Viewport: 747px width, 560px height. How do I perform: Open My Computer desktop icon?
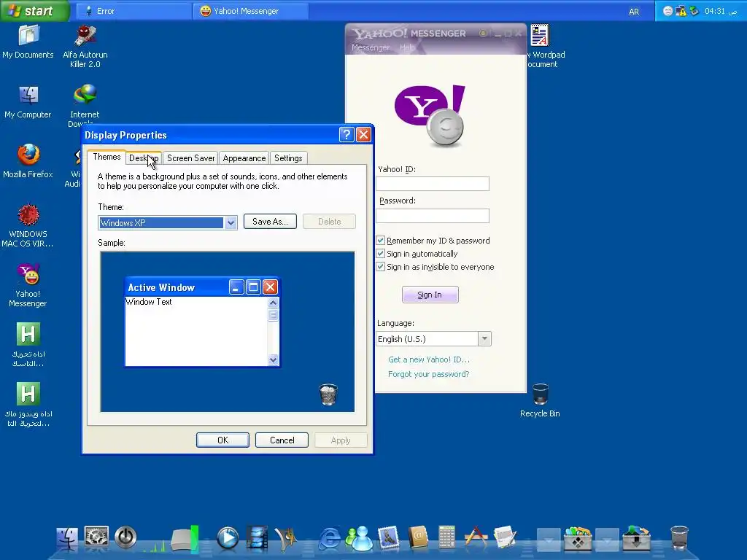click(x=28, y=101)
